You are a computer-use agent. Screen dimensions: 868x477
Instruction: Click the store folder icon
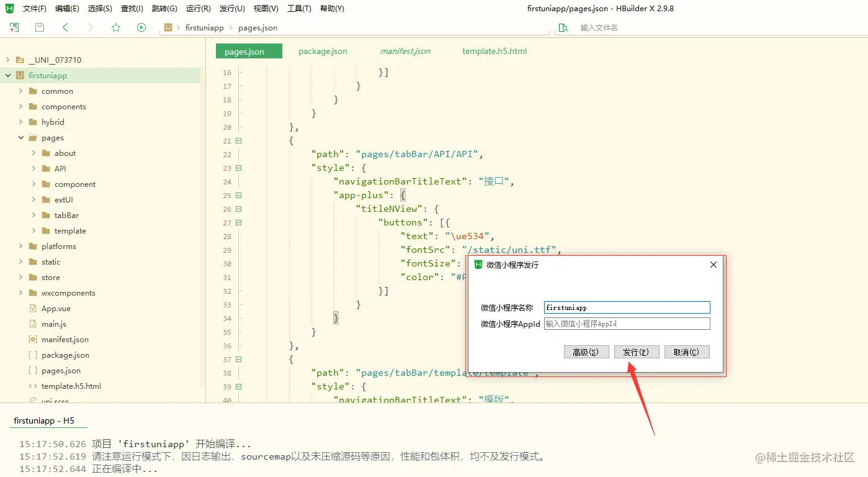tap(33, 278)
